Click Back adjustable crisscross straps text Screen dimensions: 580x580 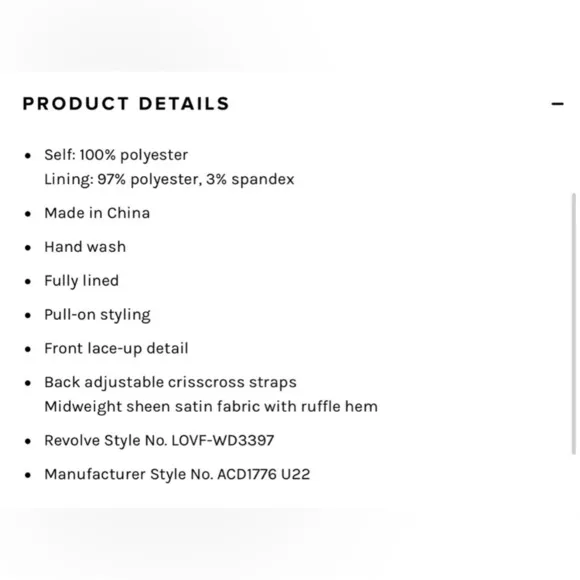[170, 382]
